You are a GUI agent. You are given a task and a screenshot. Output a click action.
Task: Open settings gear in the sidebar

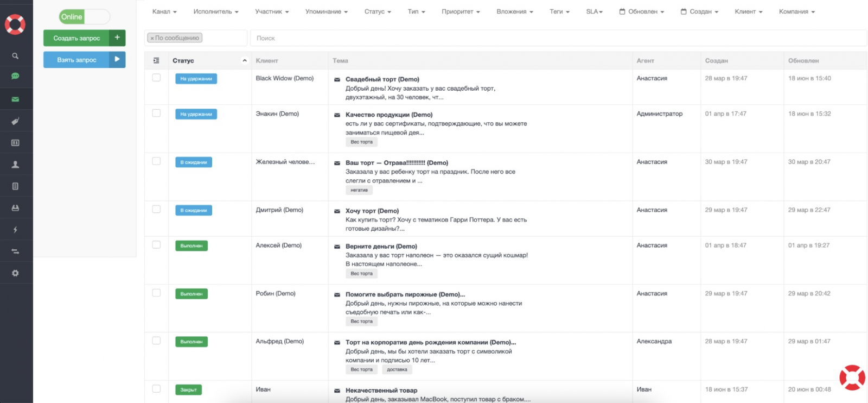click(x=15, y=273)
